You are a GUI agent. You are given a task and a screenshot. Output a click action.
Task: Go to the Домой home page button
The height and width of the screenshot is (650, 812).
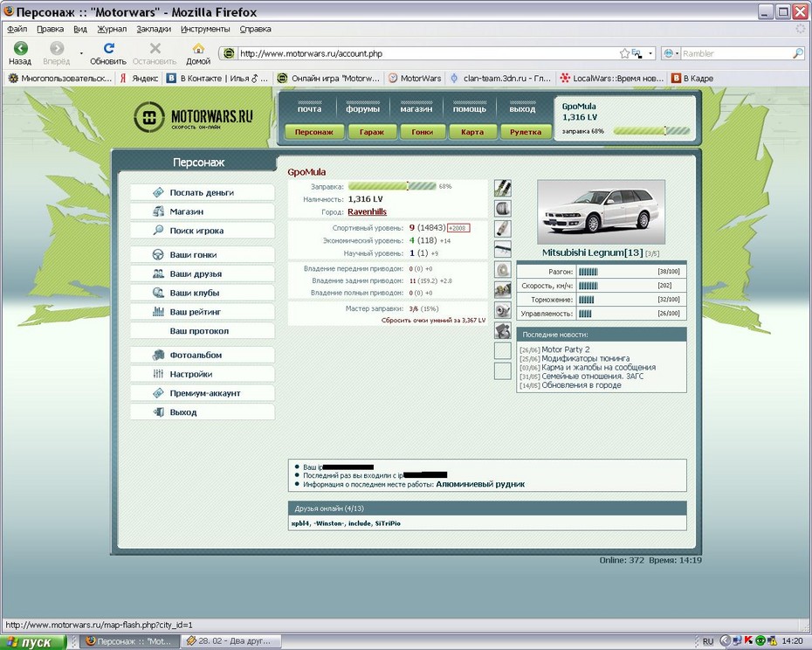tap(198, 53)
